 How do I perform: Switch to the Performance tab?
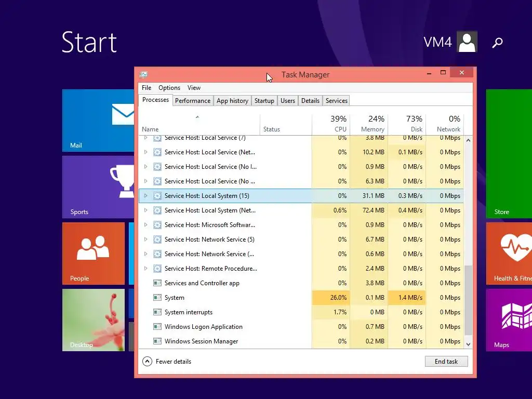[193, 101]
